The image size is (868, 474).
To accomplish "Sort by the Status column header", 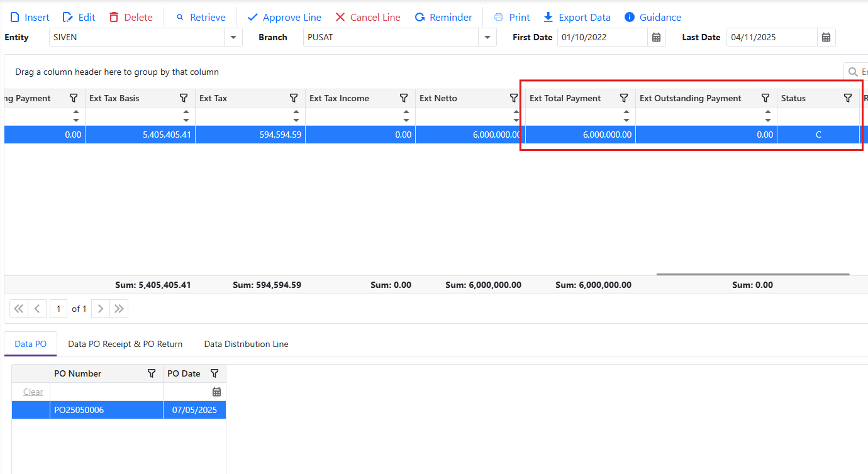I will pos(793,98).
